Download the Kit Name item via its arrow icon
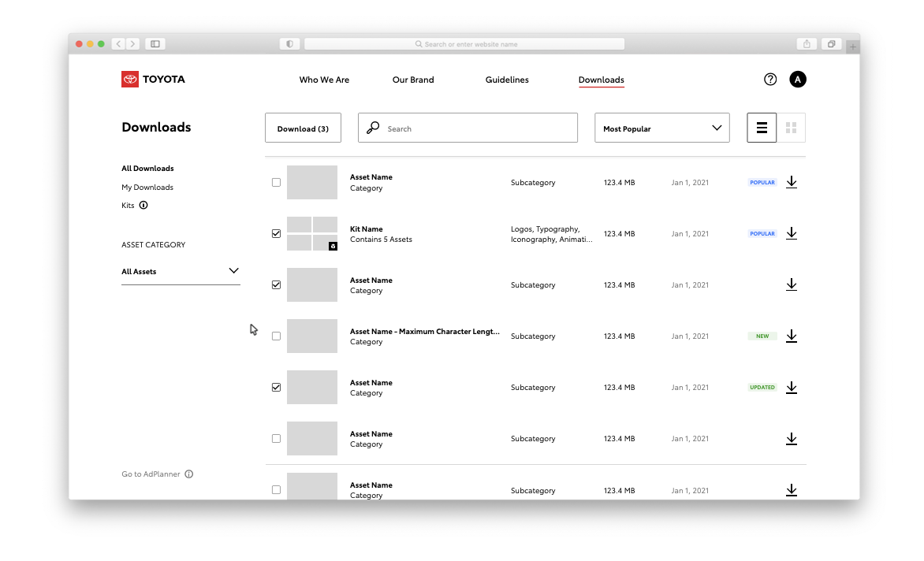This screenshot has width=924, height=561. (792, 234)
